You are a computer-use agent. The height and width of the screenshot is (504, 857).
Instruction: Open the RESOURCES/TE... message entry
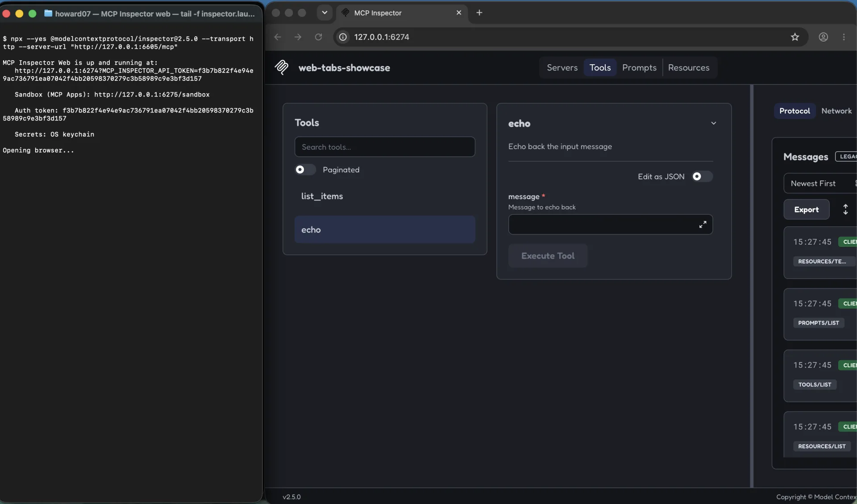820,253
